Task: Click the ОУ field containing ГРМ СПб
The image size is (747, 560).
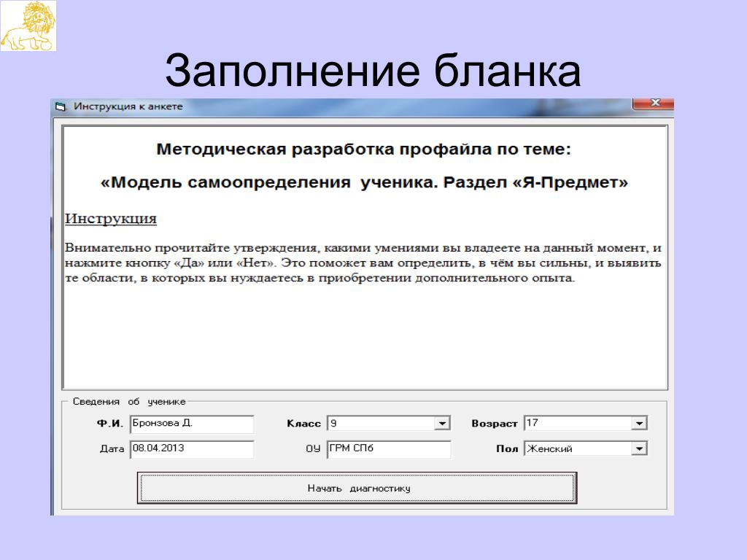Action: (x=389, y=449)
